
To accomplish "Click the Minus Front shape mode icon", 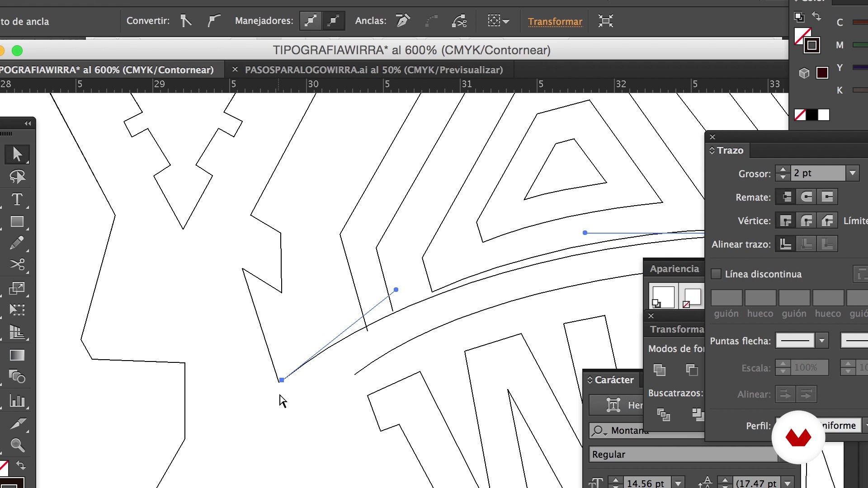I will (692, 370).
